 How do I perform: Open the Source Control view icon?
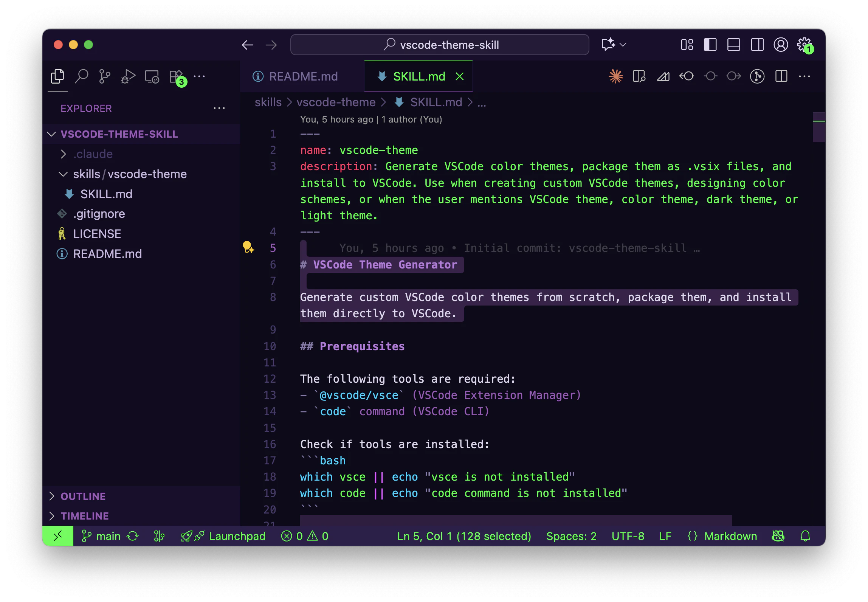(x=105, y=77)
